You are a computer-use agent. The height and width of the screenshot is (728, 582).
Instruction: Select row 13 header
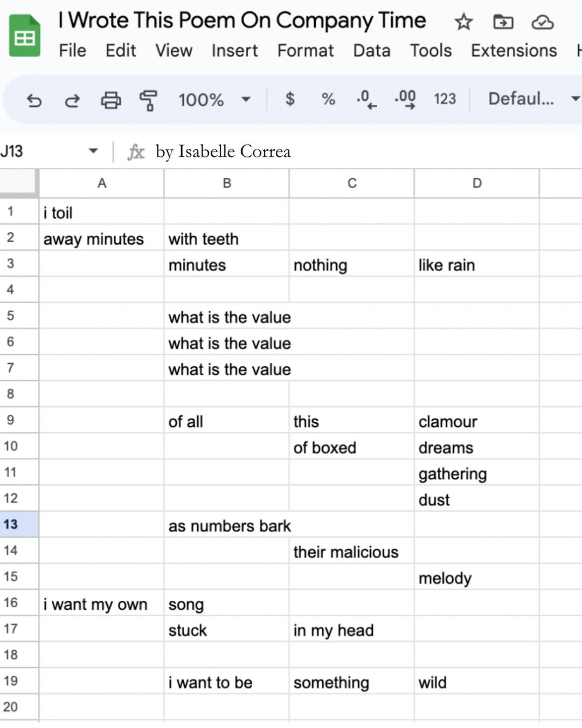click(19, 524)
